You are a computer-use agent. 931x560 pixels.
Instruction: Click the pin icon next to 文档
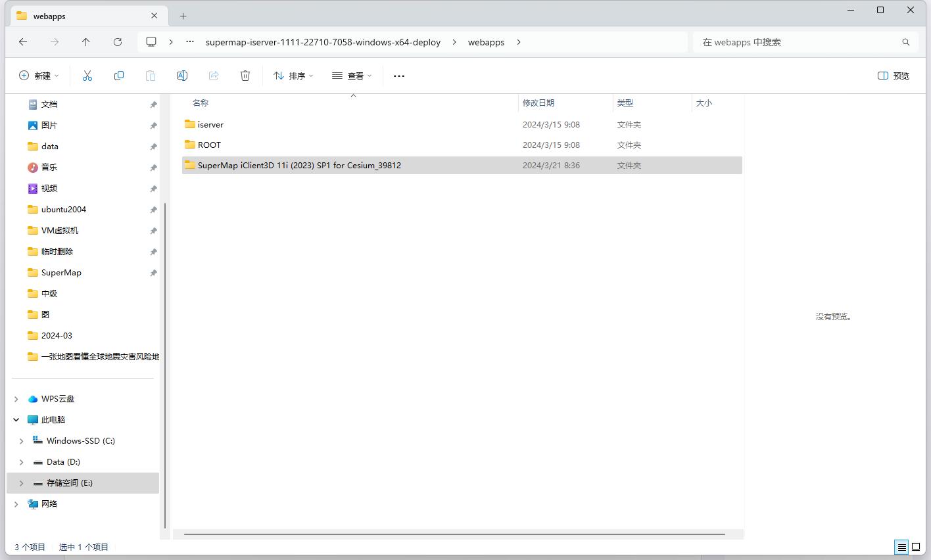pos(153,105)
